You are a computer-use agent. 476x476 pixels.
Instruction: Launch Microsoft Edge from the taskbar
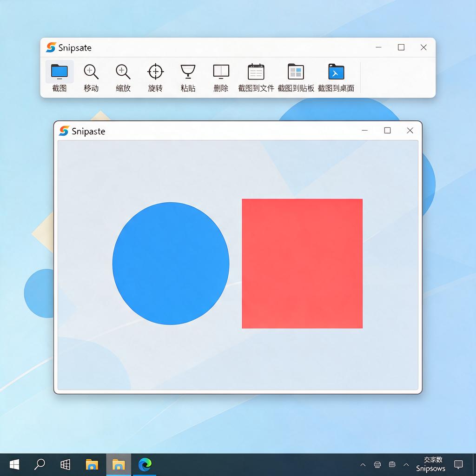pyautogui.click(x=145, y=464)
